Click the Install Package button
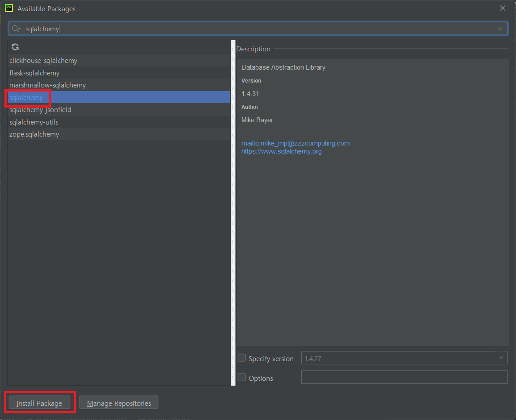The width and height of the screenshot is (516, 420). [x=39, y=403]
